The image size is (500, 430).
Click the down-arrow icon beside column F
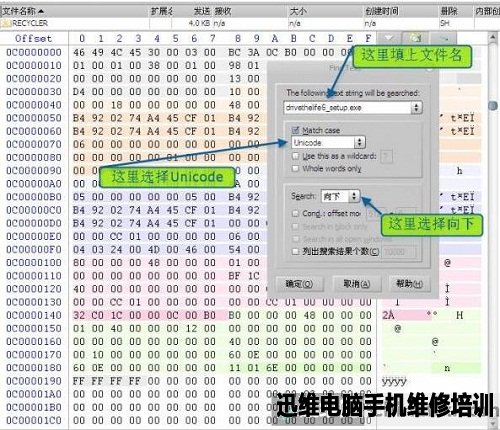click(x=389, y=38)
